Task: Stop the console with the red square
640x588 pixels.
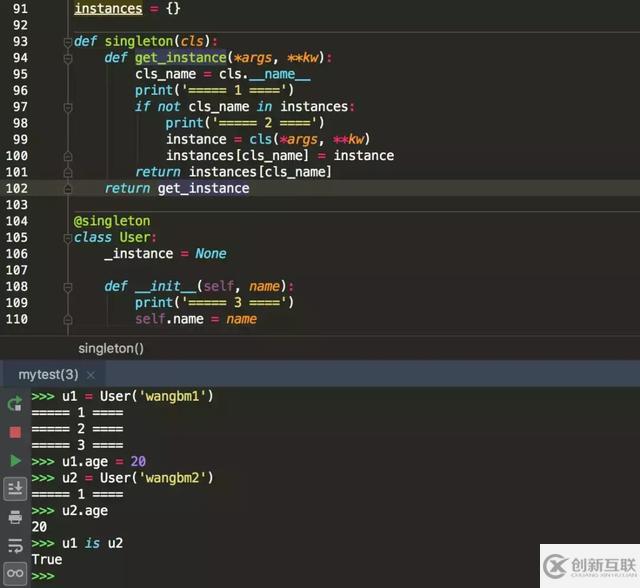Action: [x=15, y=432]
